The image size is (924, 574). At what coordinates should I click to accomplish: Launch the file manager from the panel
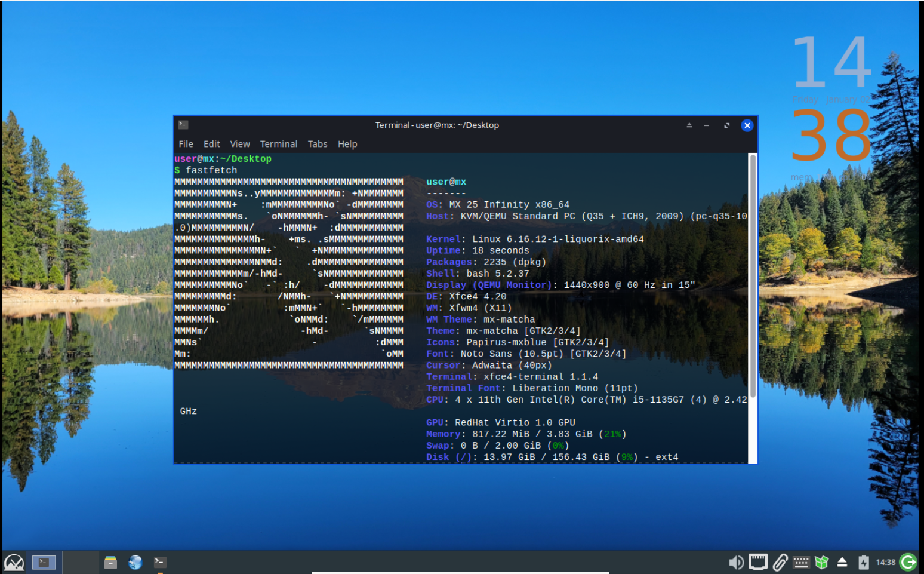(110, 562)
